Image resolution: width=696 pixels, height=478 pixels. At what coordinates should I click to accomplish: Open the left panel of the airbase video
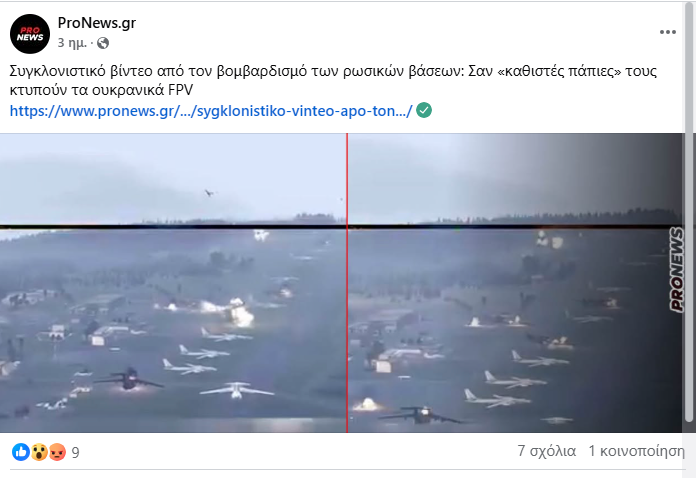click(x=173, y=283)
